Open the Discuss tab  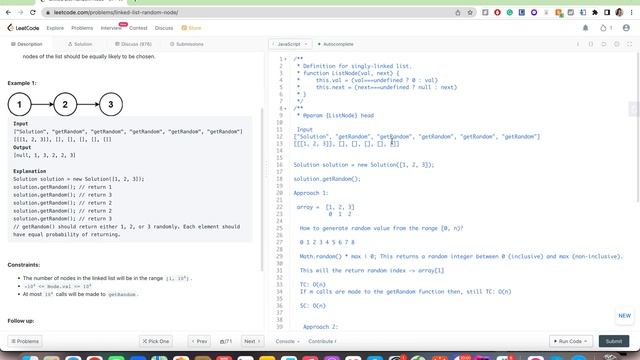[133, 44]
